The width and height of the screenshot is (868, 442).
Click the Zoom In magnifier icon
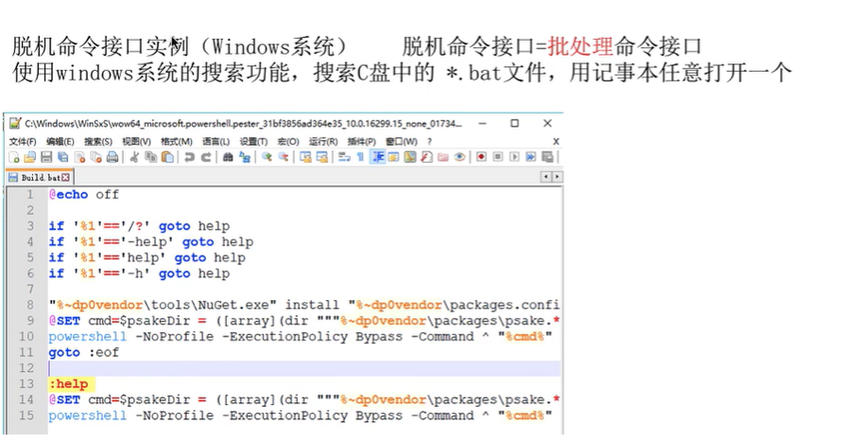pyautogui.click(x=267, y=157)
